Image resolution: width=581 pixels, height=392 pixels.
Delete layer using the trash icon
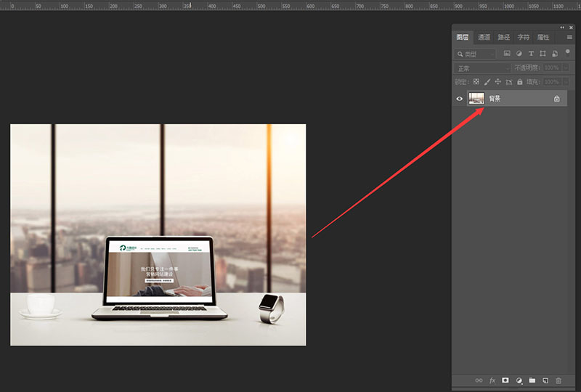point(558,380)
